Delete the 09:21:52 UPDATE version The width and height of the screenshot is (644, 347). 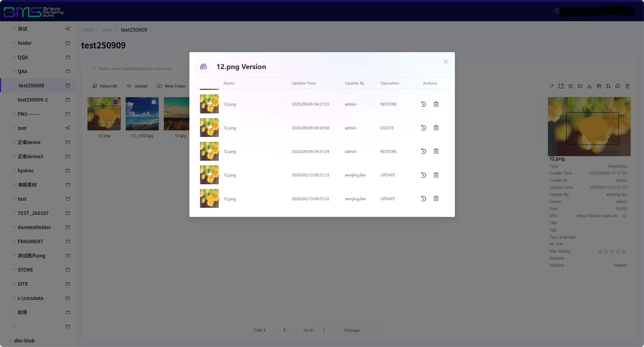(x=436, y=199)
